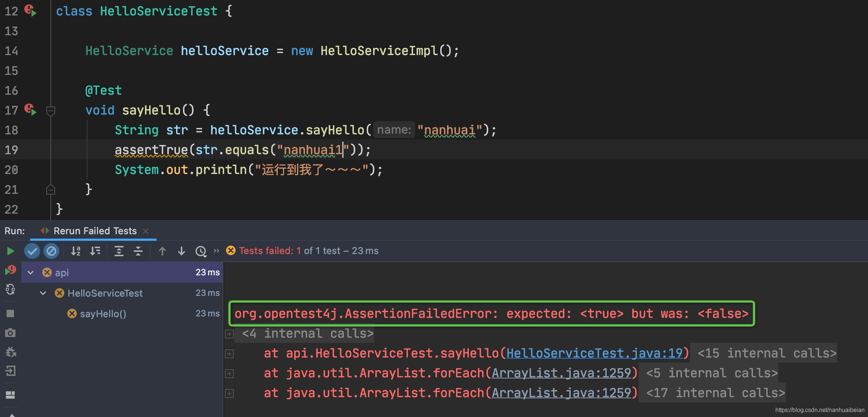Collapse the api test tree node

pyautogui.click(x=31, y=272)
